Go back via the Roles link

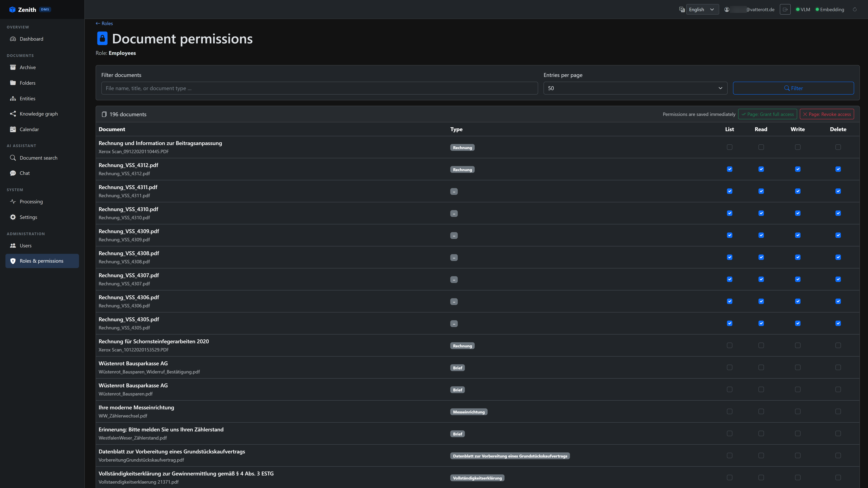point(104,23)
